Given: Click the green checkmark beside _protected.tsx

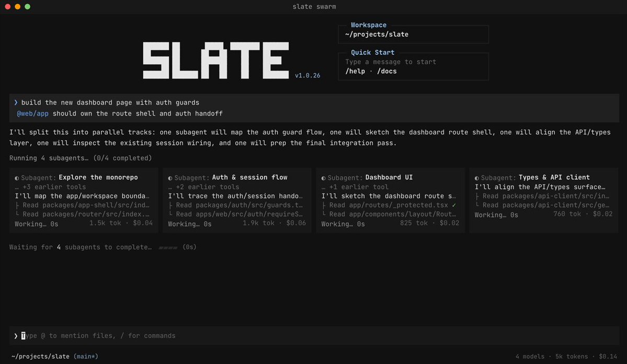Looking at the screenshot, I should 454,205.
